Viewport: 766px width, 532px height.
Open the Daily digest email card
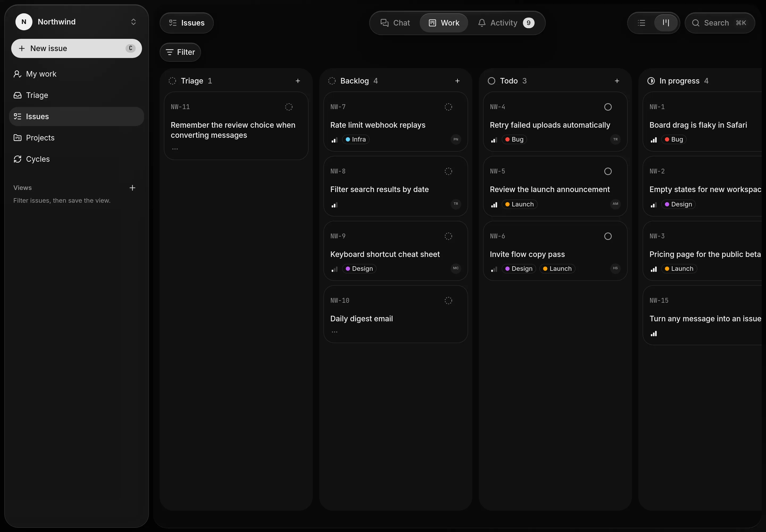click(396, 314)
